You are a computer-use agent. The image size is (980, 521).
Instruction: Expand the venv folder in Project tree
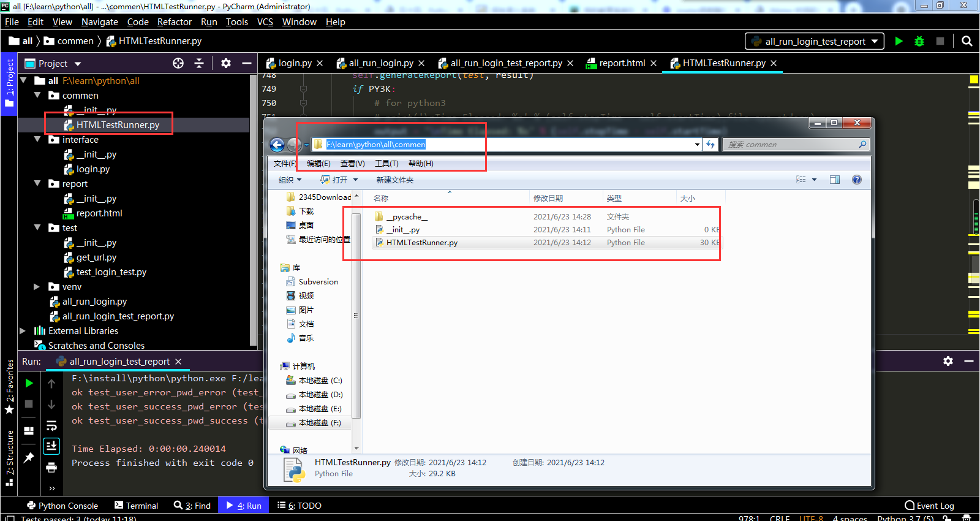tap(37, 286)
